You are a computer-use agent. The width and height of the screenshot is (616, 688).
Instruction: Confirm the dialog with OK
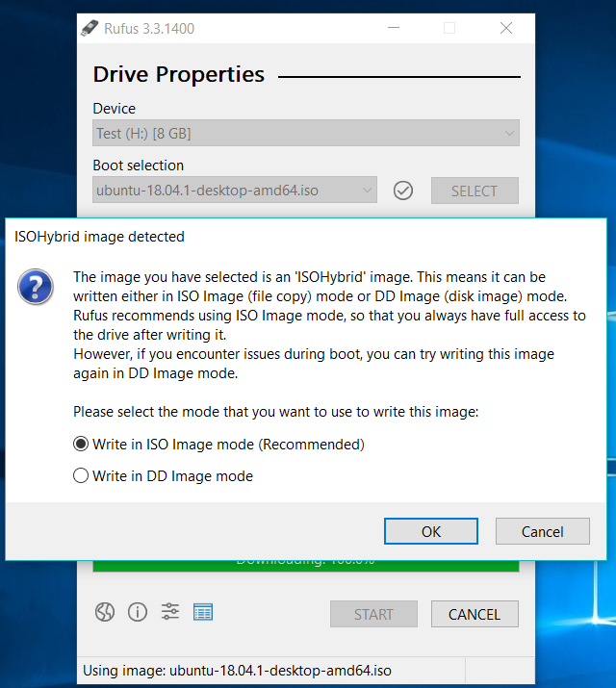pos(431,531)
